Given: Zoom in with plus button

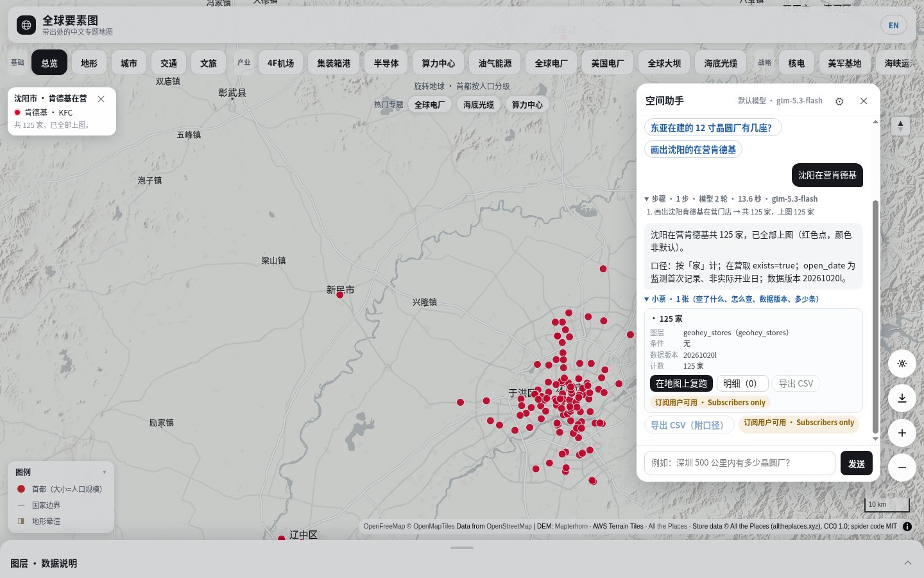Looking at the screenshot, I should [x=902, y=433].
